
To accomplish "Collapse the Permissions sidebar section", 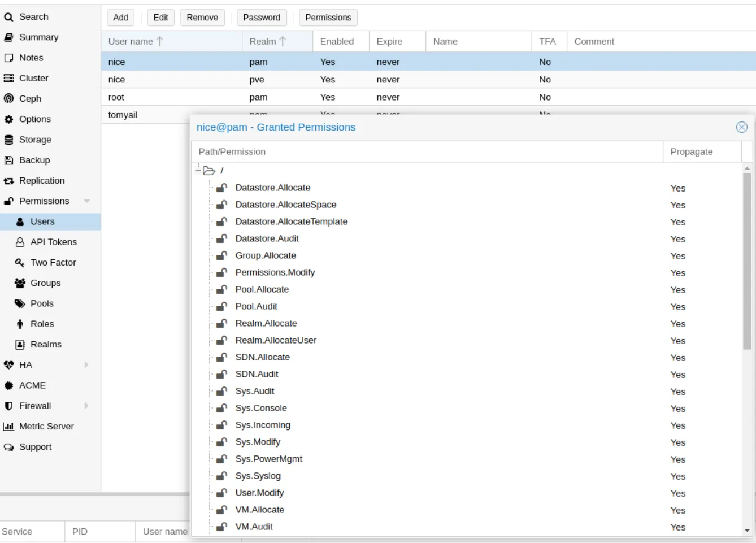I will click(86, 201).
